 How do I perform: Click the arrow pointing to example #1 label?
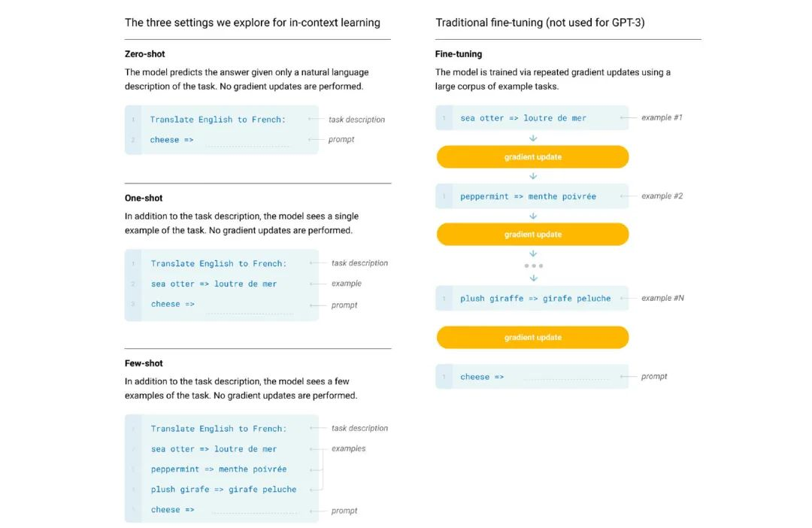[x=628, y=117]
